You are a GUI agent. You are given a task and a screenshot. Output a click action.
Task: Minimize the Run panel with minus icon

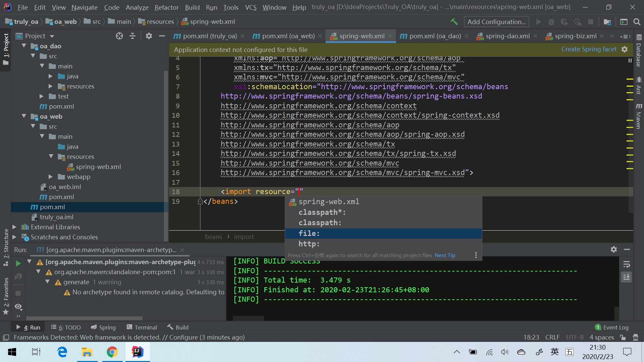(x=627, y=249)
